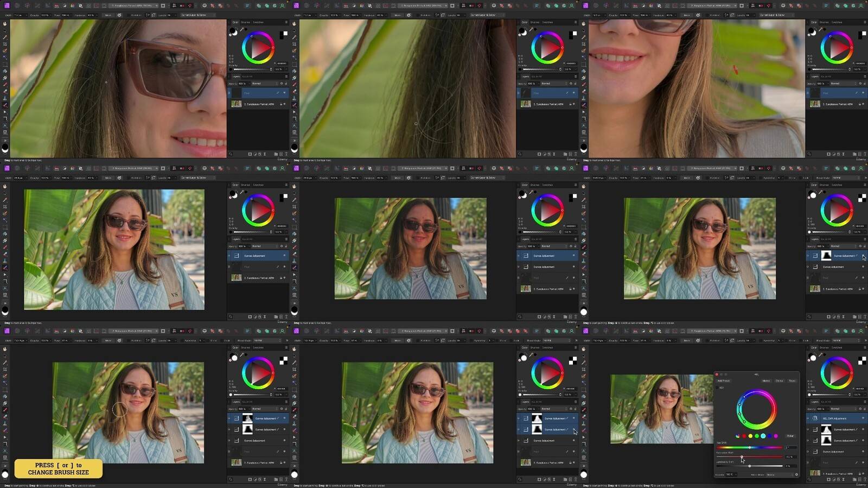The image size is (868, 488).
Task: Open the Normal blend mode dropdown in the brush-size tip frame's Layers panel
Action: [265, 409]
